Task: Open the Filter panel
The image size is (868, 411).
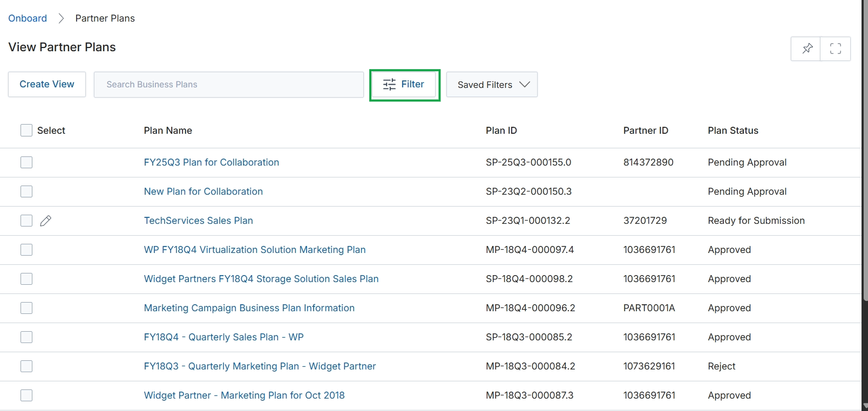Action: pyautogui.click(x=404, y=84)
